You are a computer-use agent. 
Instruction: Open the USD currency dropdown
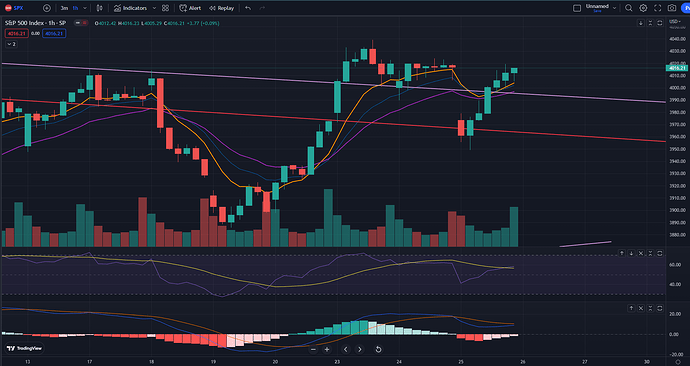[x=675, y=21]
